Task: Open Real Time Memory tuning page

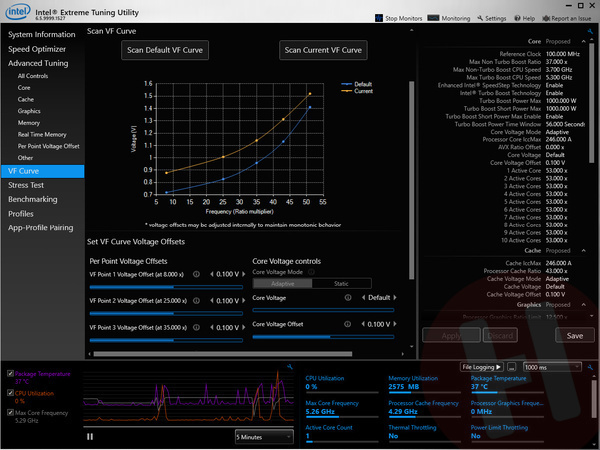Action: (42, 134)
